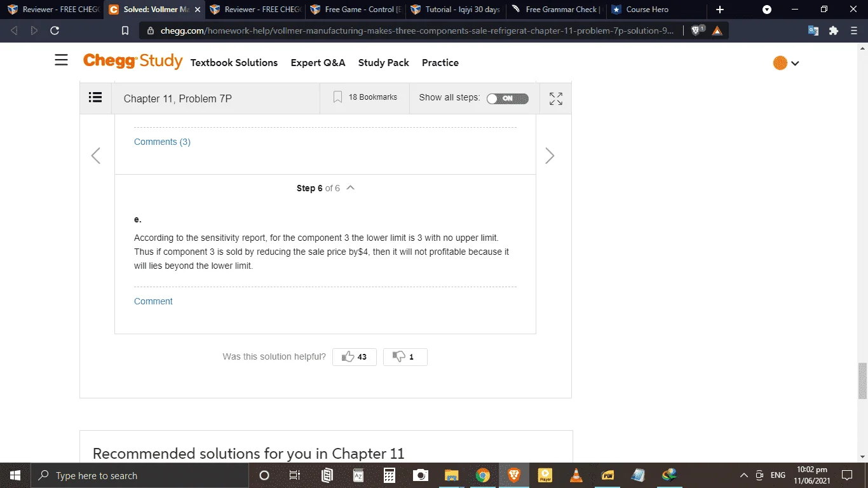Viewport: 868px width, 488px height.
Task: Open the Brave Rewards triangle icon
Action: [x=717, y=30]
